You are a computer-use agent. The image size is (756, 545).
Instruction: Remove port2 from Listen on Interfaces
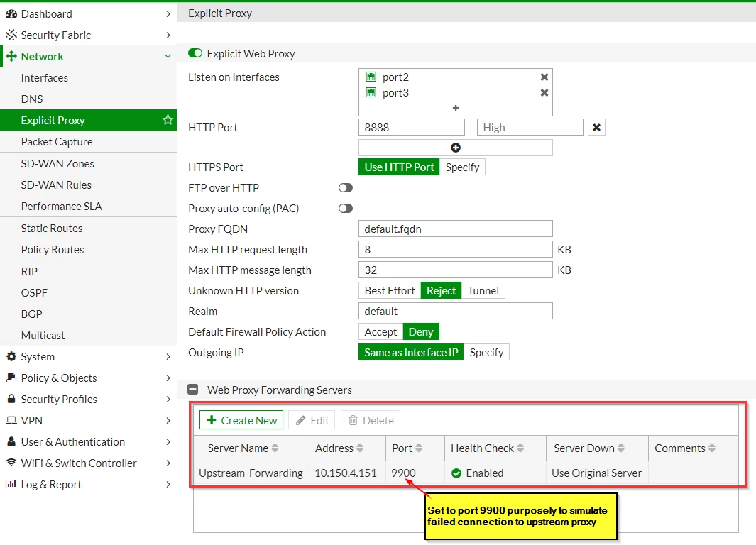coord(544,77)
